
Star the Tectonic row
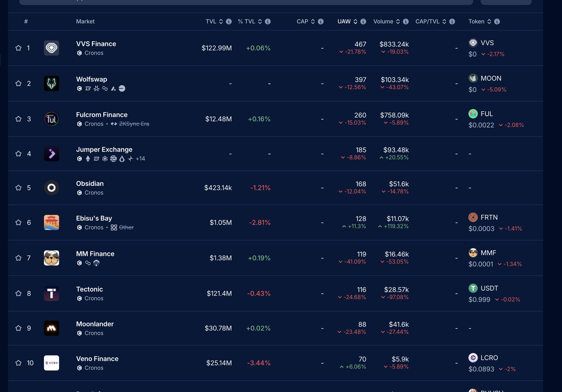[18, 293]
